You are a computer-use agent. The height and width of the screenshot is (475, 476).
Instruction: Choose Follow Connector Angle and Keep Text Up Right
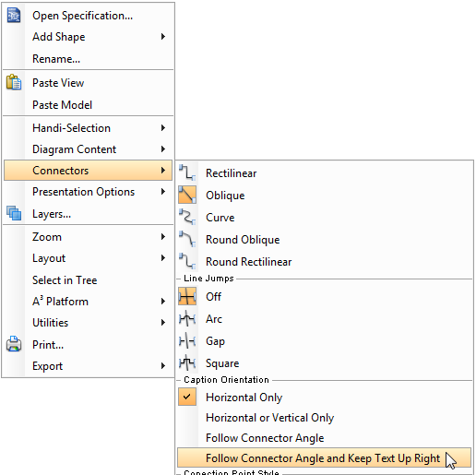click(x=325, y=457)
